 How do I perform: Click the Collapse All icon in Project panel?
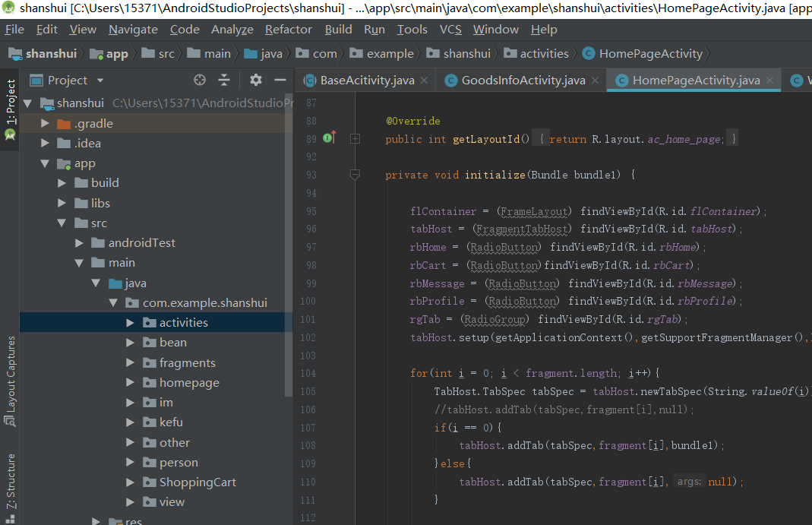[224, 80]
